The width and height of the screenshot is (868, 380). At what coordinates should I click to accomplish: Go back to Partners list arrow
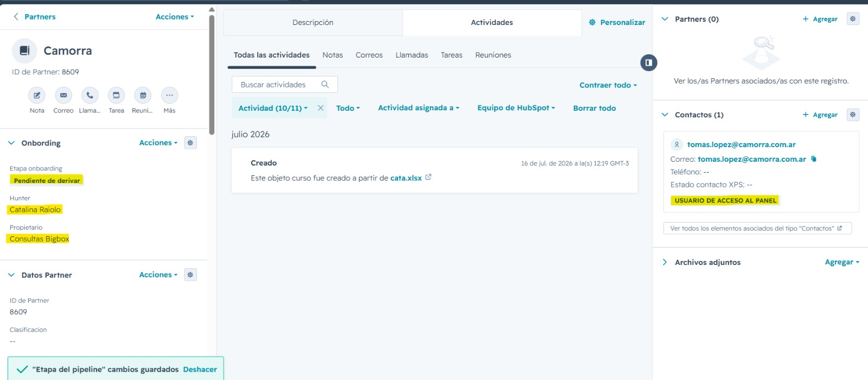click(16, 17)
